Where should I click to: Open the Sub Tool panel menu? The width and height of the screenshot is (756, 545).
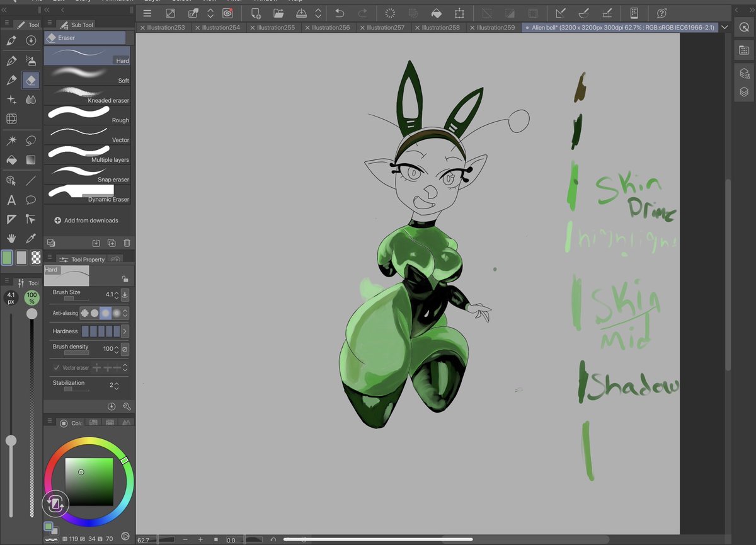(50, 24)
